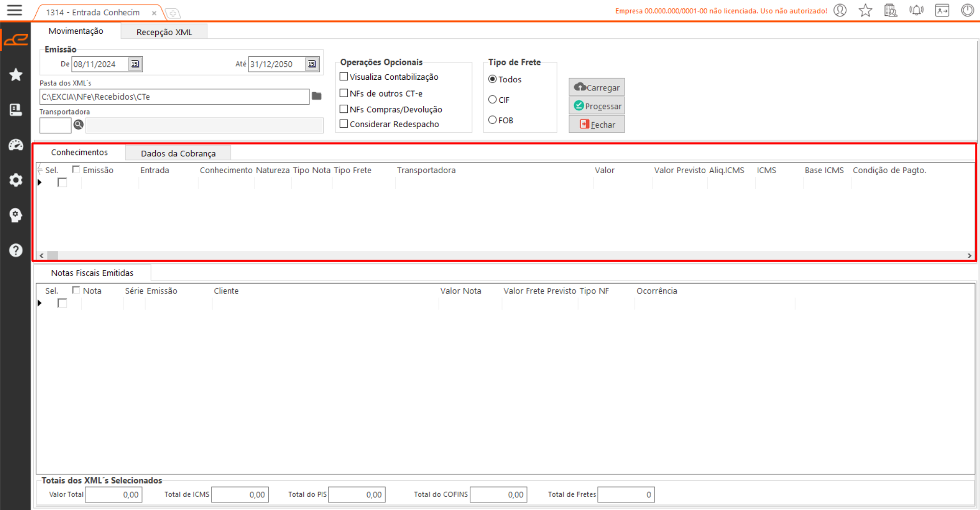The height and width of the screenshot is (510, 980).
Task: Enable Visualiza Contabilização checkbox
Action: point(344,77)
